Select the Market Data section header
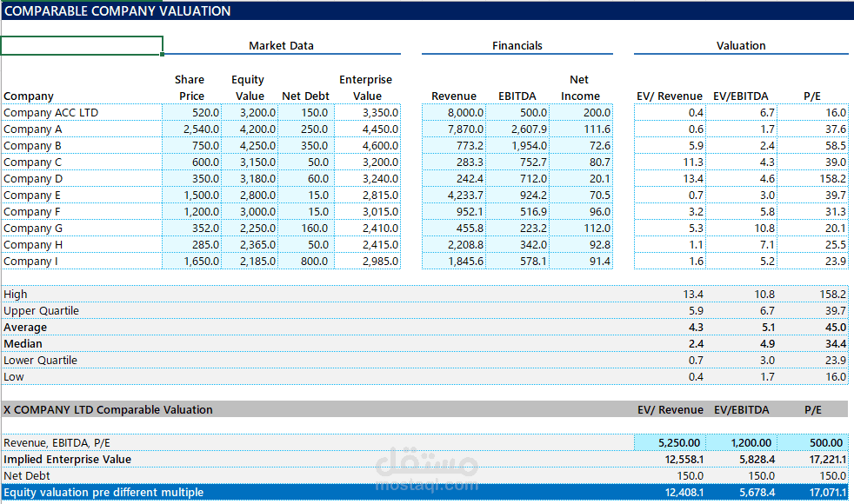 (282, 46)
